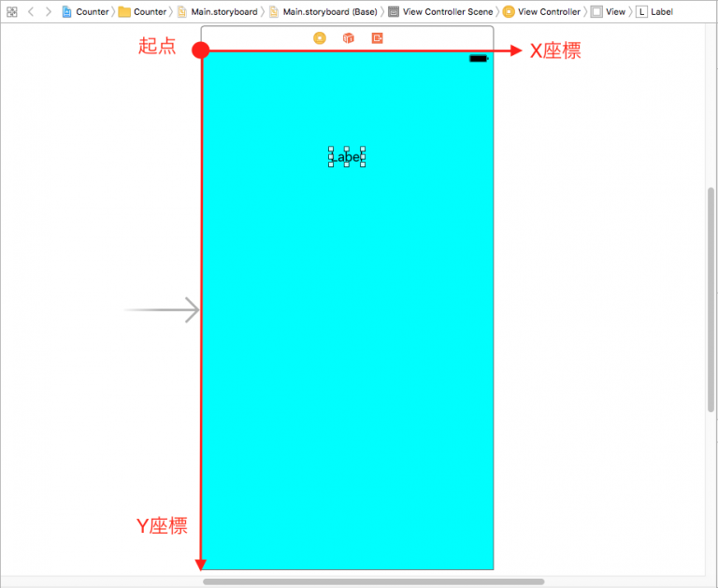The image size is (718, 588).
Task: Open the related items grid menu
Action: pyautogui.click(x=12, y=12)
